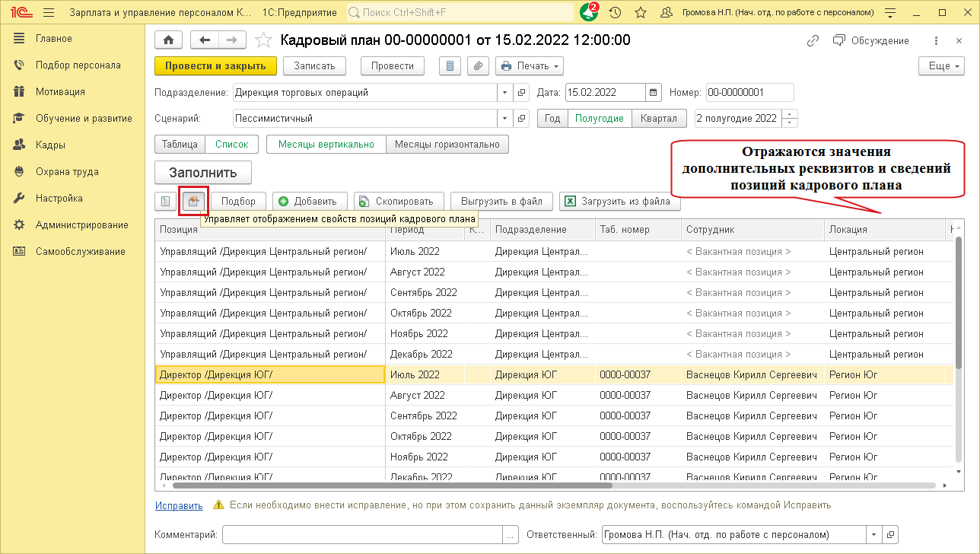
Task: Click the Комментарий input field
Action: (362, 534)
